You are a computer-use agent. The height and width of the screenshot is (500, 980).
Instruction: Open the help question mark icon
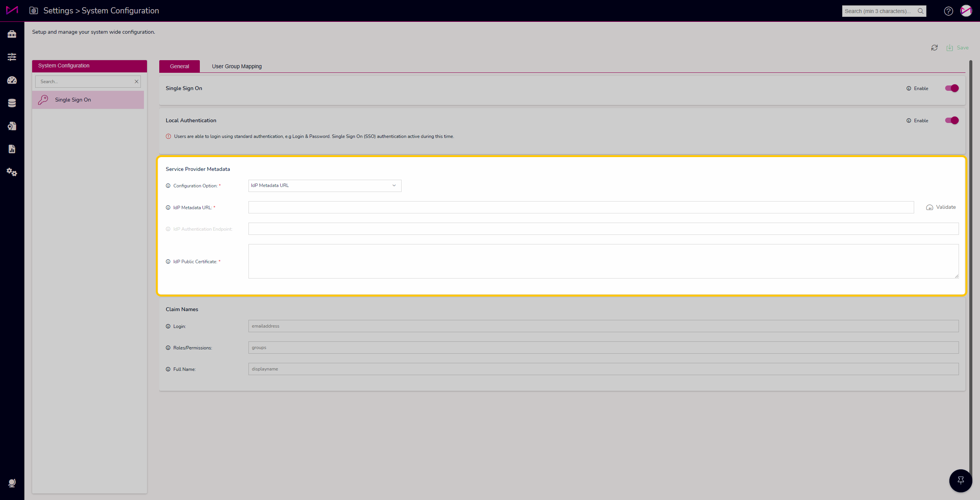tap(948, 11)
